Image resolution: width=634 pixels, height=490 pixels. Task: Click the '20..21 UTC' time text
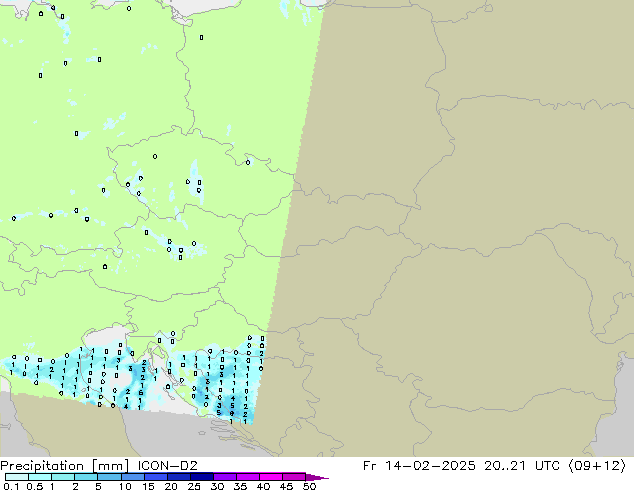pyautogui.click(x=522, y=466)
